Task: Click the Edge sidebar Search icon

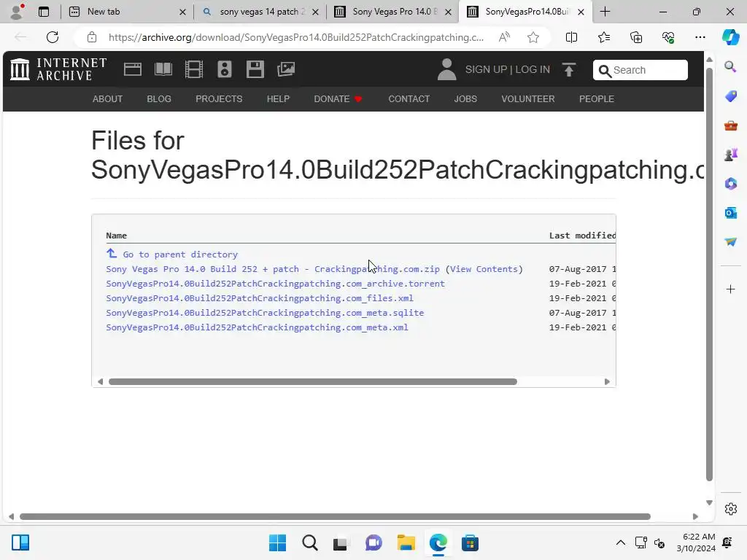Action: click(x=730, y=66)
